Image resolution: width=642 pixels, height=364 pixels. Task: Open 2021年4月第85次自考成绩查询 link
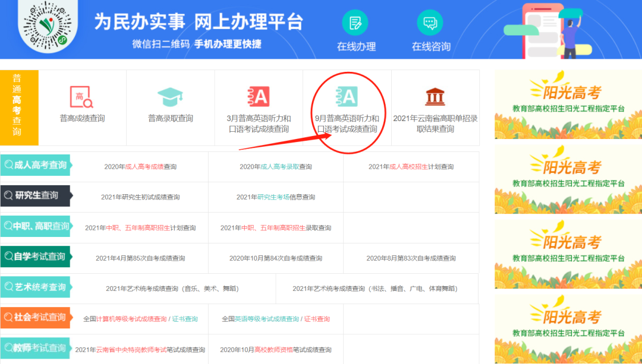140,258
